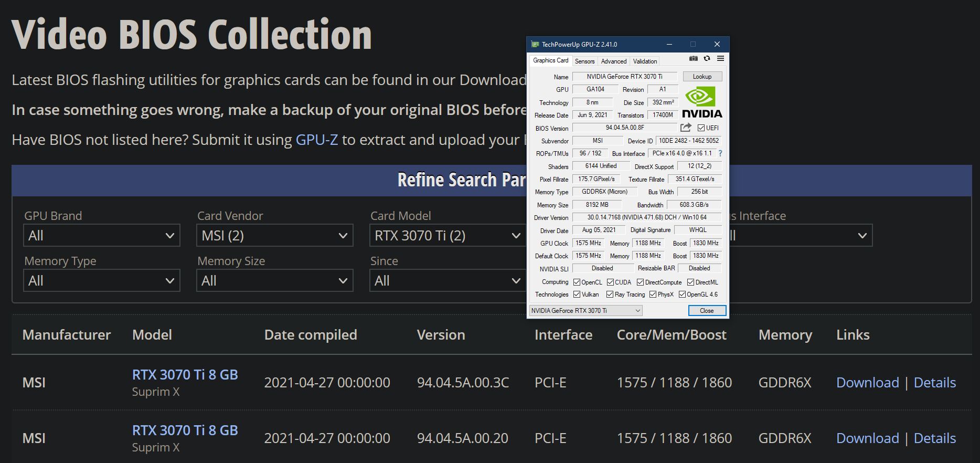Open Details for the 94.04.5A.00.20 BIOS
The width and height of the screenshot is (980, 463).
click(x=934, y=438)
